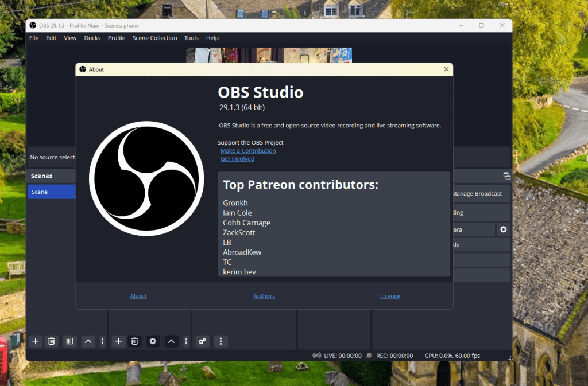Click No source selected label
Image resolution: width=588 pixels, height=386 pixels.
tap(52, 157)
